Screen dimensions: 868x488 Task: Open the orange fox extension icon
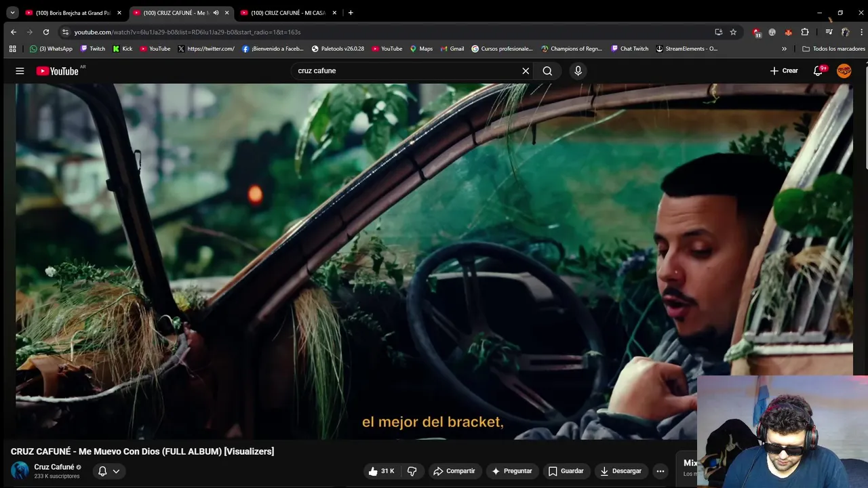pyautogui.click(x=788, y=32)
